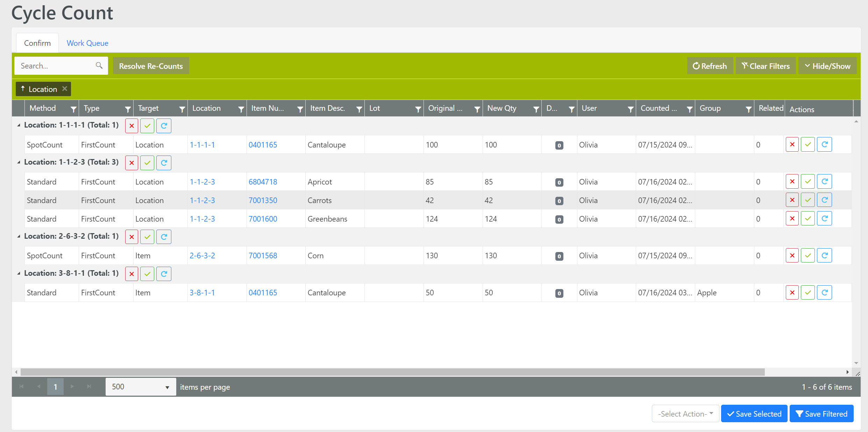The image size is (868, 432).
Task: Switch to the Work Queue tab
Action: [87, 43]
